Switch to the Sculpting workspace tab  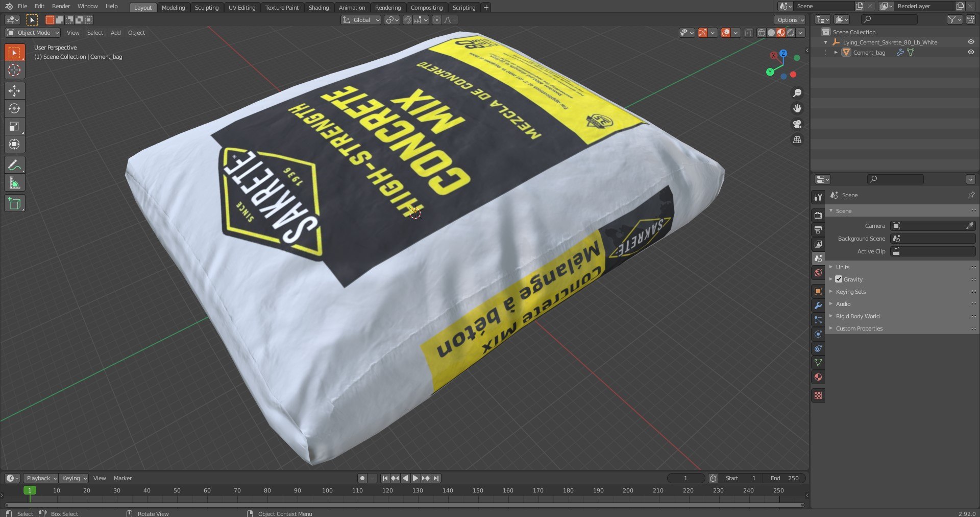(207, 8)
